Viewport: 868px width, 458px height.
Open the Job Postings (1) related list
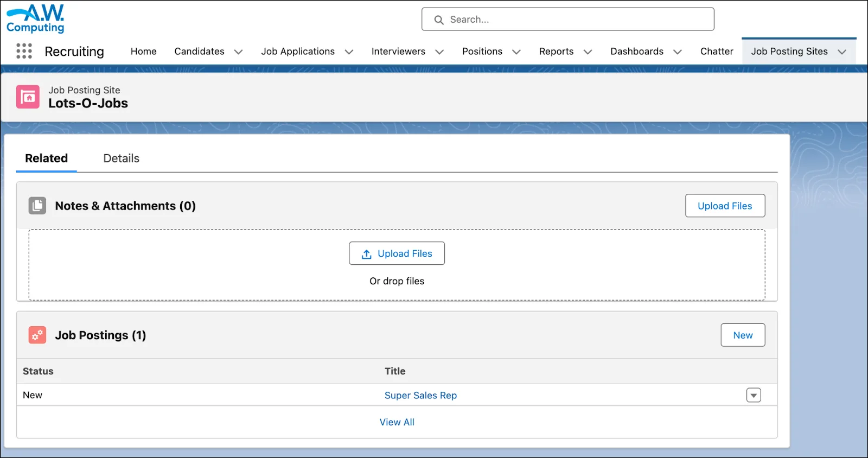(x=100, y=335)
